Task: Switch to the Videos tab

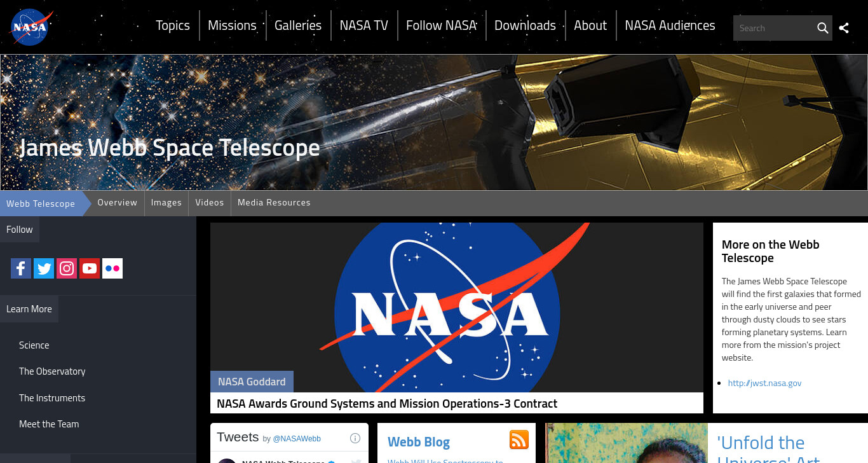Action: [210, 202]
